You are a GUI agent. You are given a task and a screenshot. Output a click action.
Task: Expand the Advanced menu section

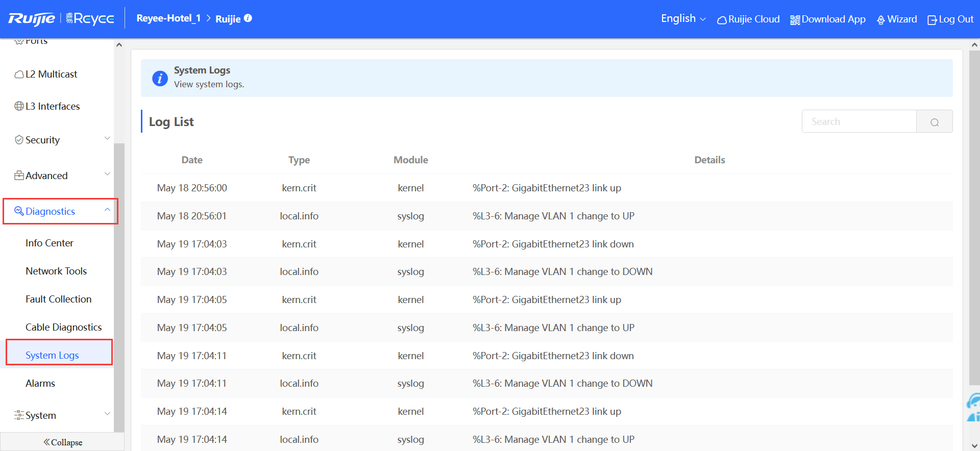coord(61,176)
